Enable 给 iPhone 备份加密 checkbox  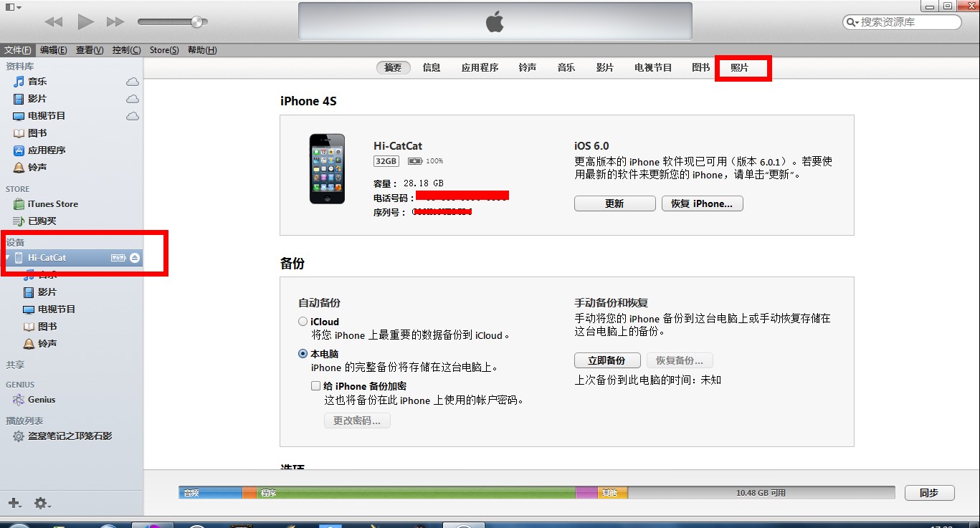point(315,385)
